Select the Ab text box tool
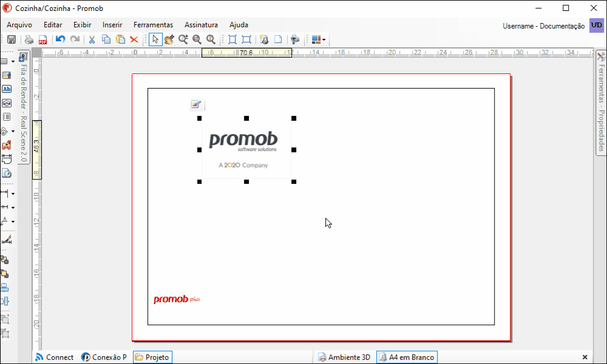 click(x=7, y=89)
